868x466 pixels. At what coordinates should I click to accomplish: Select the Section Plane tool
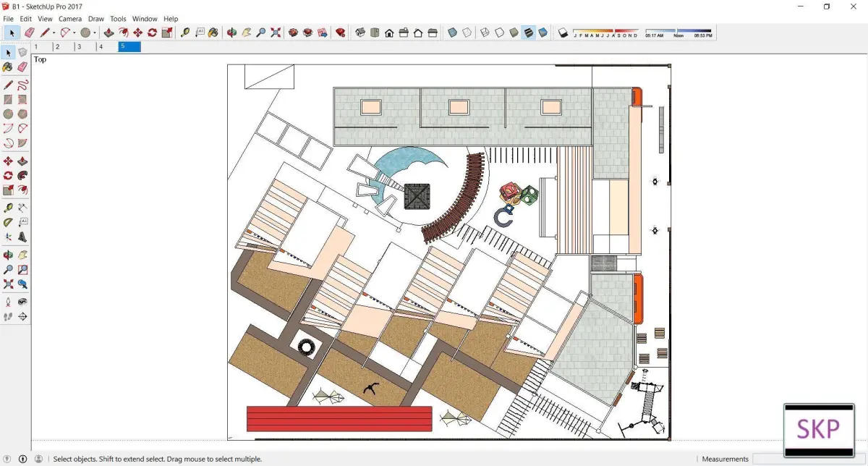click(x=22, y=316)
